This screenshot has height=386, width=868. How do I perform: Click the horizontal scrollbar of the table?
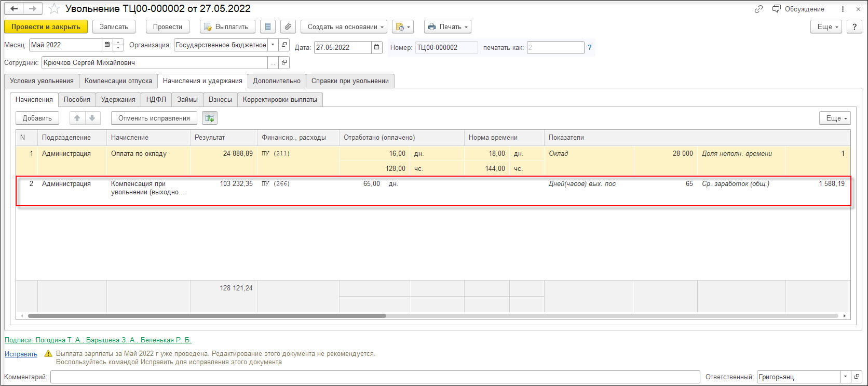tap(207, 316)
